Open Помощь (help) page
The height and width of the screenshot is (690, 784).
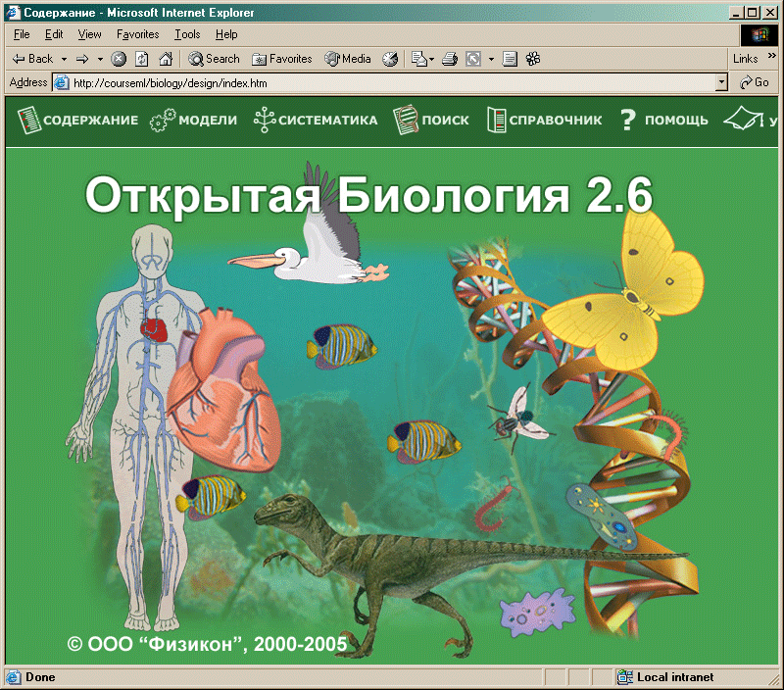[x=664, y=120]
